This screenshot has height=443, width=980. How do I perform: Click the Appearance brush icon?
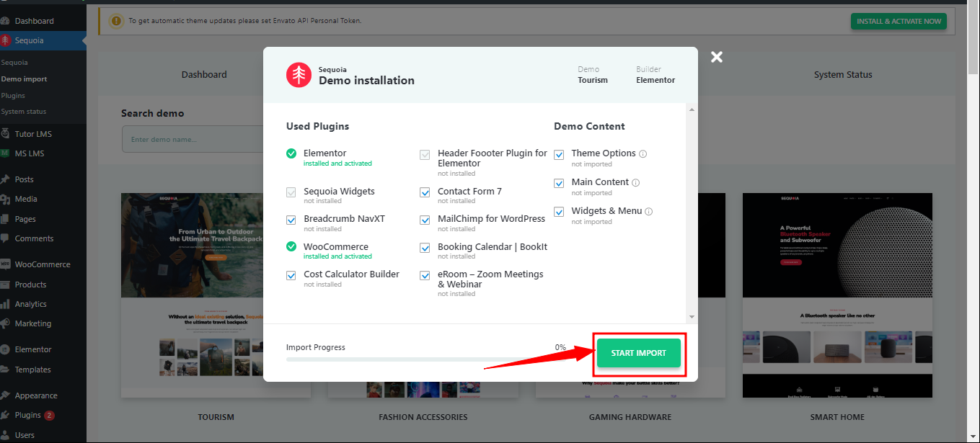[x=6, y=395]
